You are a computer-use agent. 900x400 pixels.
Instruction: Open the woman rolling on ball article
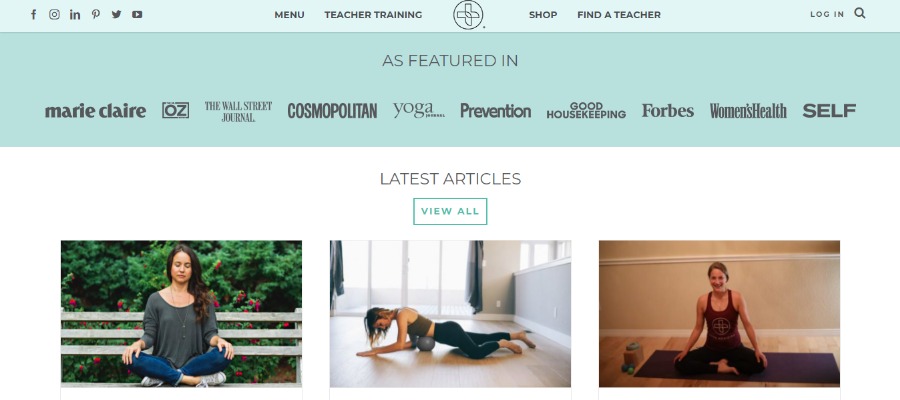point(450,313)
